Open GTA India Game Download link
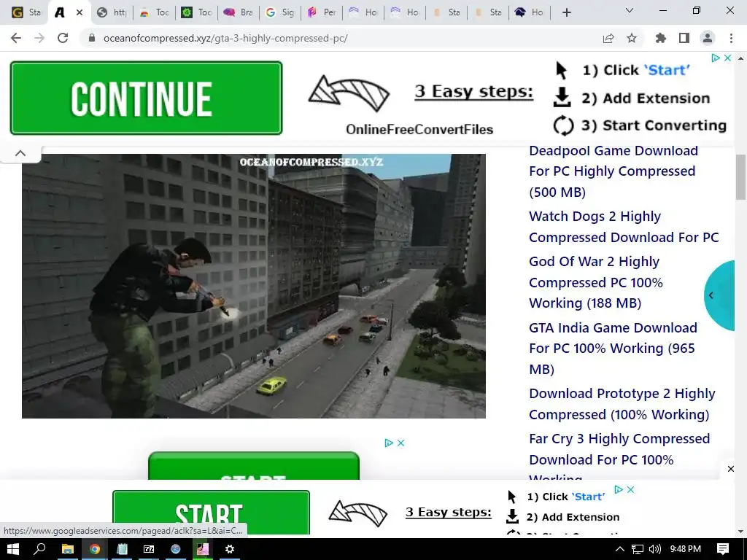 [x=613, y=348]
